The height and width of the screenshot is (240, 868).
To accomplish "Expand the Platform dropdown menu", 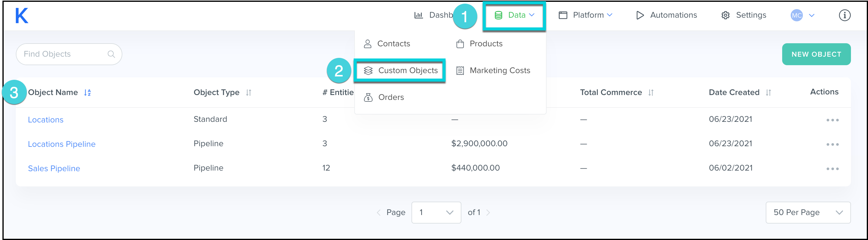I will point(586,15).
